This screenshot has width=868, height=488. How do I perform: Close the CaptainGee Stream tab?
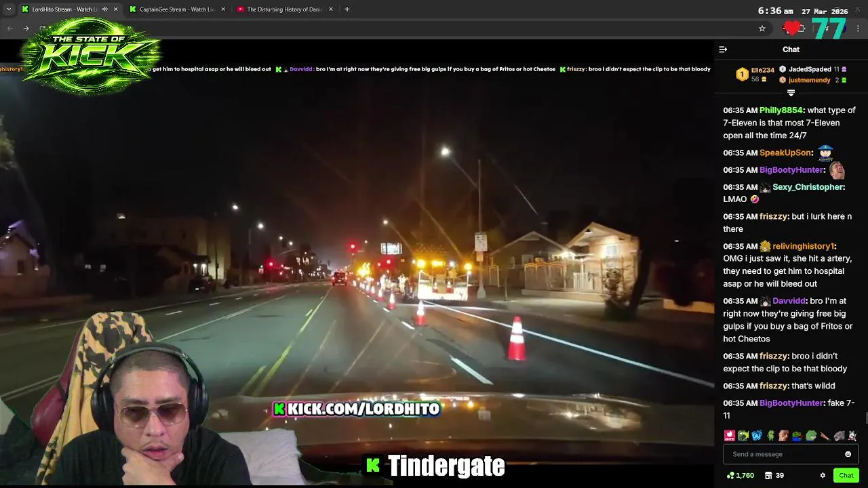click(223, 9)
